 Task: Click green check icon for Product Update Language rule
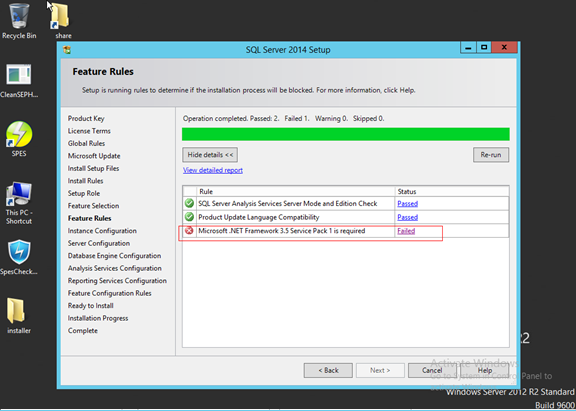coord(190,217)
